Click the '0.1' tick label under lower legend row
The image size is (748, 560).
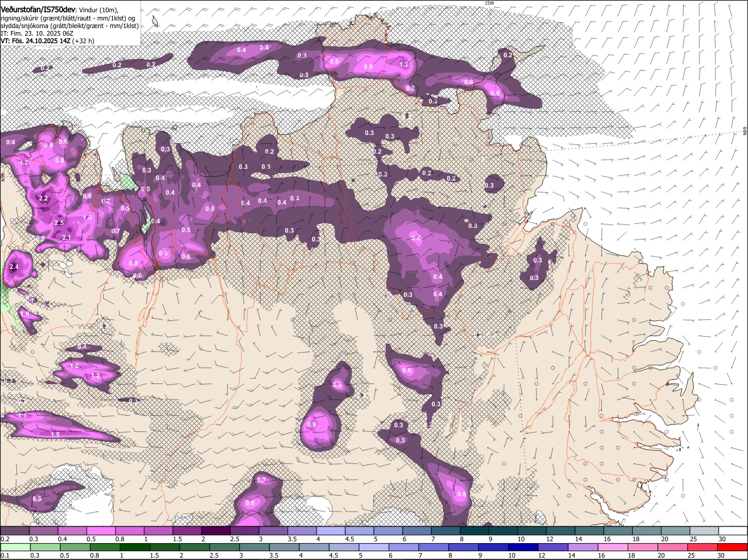5,555
